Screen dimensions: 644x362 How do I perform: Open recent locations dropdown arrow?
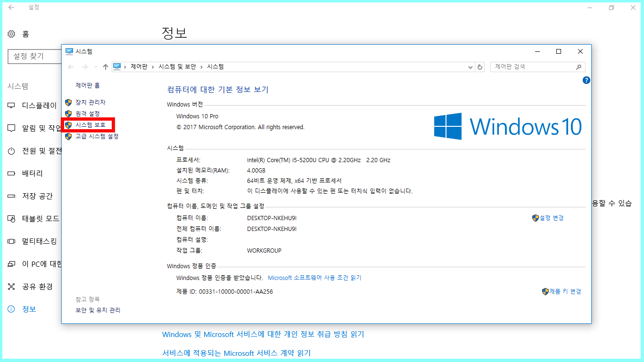coord(96,67)
